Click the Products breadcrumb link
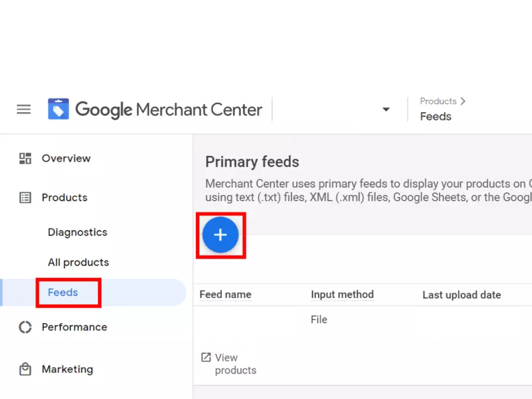The height and width of the screenshot is (399, 532). 438,101
